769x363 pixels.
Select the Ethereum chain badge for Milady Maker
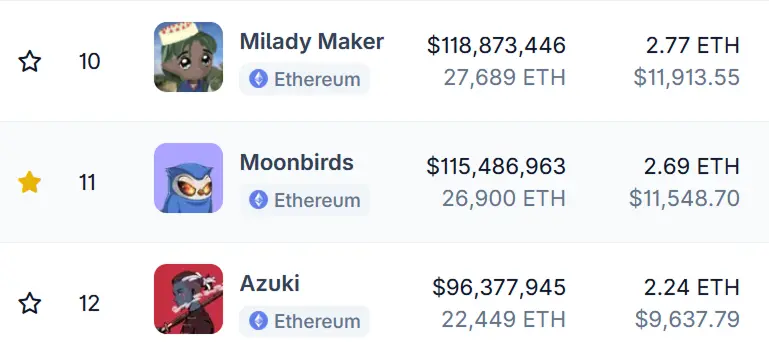(305, 79)
